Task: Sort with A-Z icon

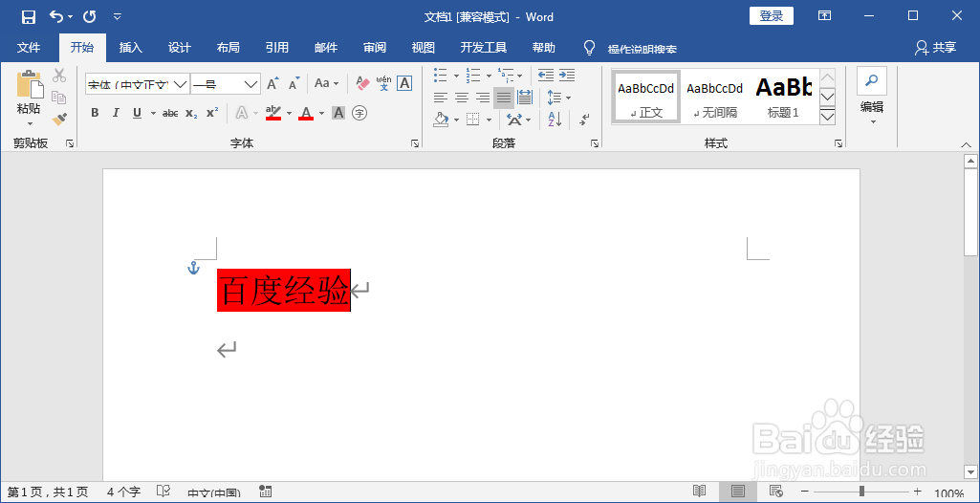Action: coord(555,119)
